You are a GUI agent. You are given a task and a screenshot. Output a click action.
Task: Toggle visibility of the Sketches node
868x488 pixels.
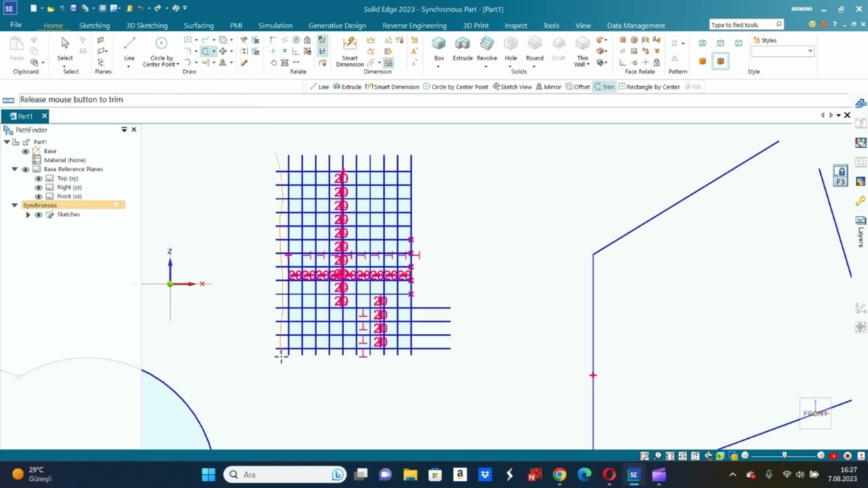tap(39, 215)
